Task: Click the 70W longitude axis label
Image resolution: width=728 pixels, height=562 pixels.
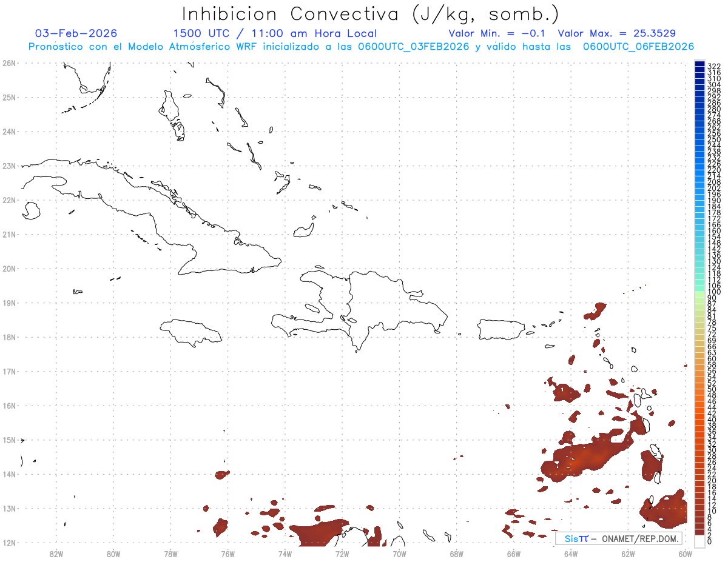Action: (x=399, y=553)
